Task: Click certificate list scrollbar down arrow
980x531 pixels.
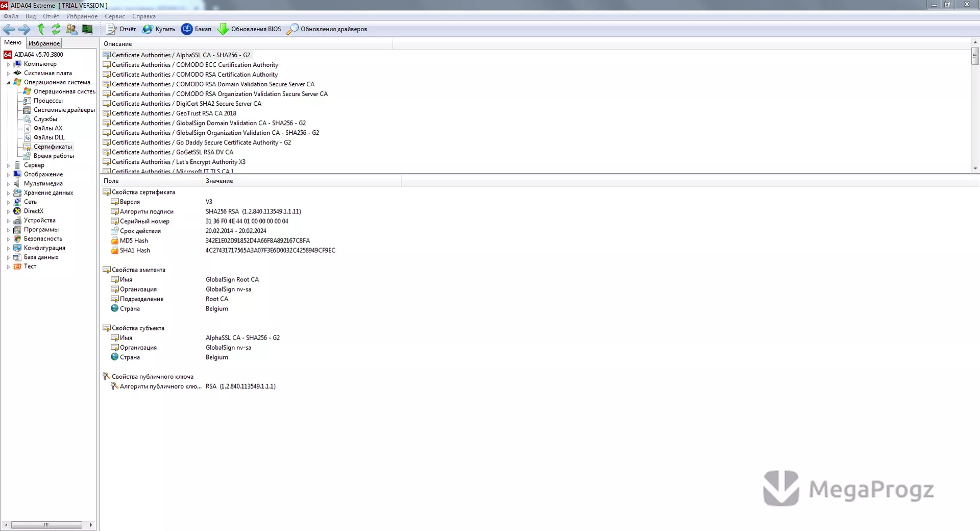Action: pos(975,168)
